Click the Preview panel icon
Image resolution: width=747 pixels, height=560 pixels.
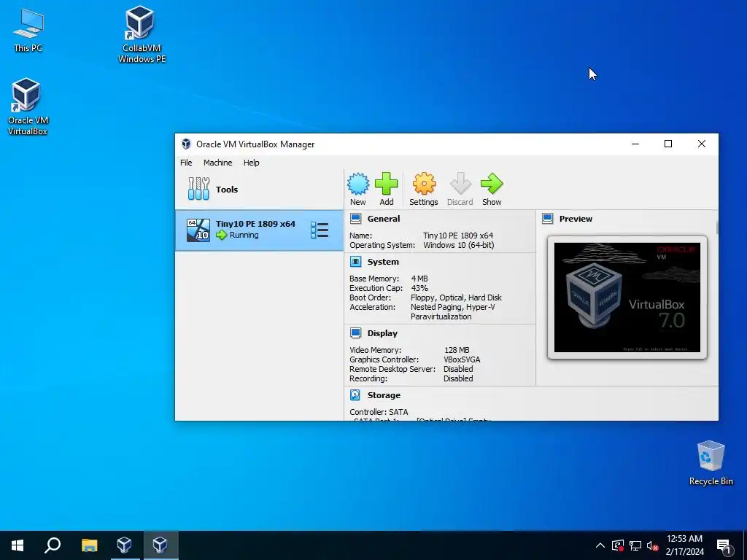point(548,219)
